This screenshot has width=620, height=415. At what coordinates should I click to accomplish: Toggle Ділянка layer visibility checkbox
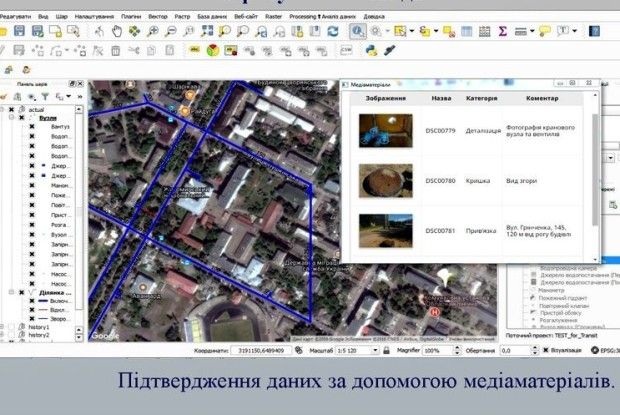[x=22, y=292]
